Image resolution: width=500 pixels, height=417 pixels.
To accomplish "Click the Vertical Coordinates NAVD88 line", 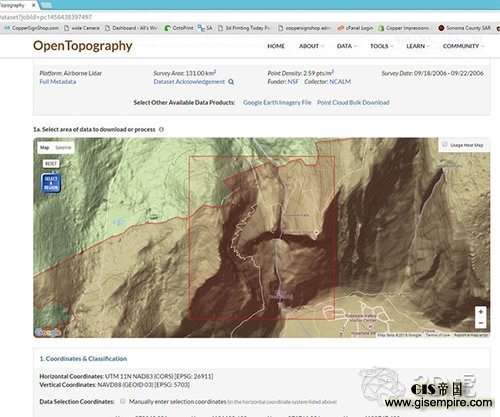I will pyautogui.click(x=115, y=385).
